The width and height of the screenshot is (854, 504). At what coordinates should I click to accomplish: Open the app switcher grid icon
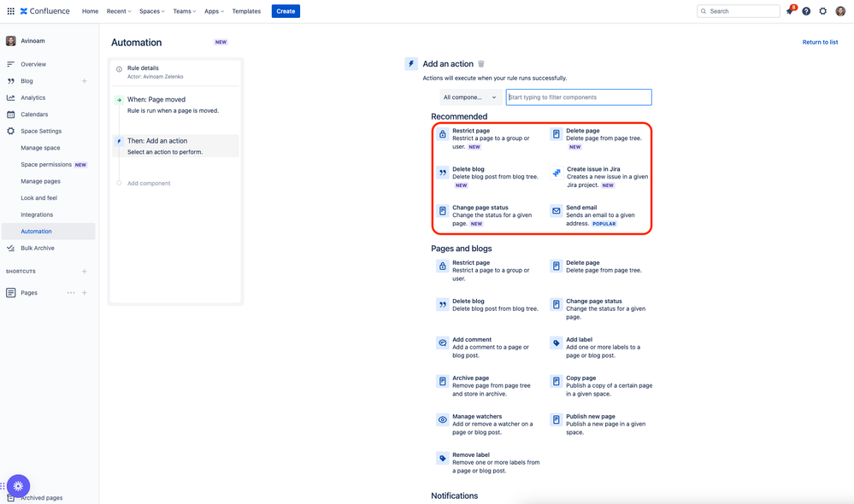click(x=10, y=11)
